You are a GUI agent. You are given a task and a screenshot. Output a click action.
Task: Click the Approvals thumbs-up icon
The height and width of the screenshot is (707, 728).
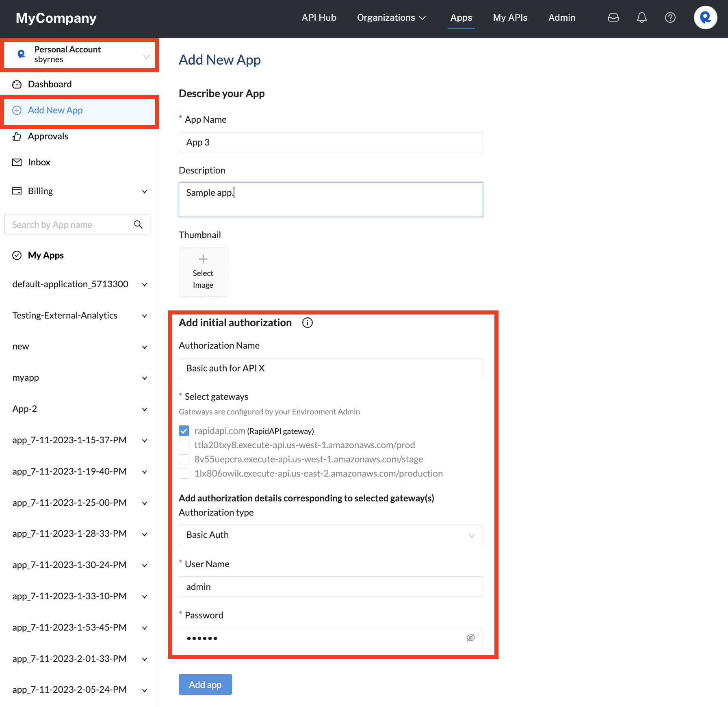coord(17,137)
